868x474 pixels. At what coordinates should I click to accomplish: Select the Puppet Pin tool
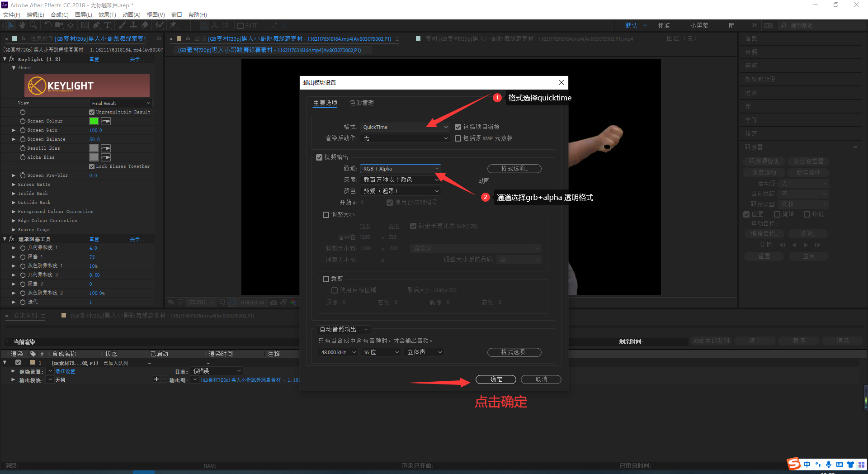(173, 25)
